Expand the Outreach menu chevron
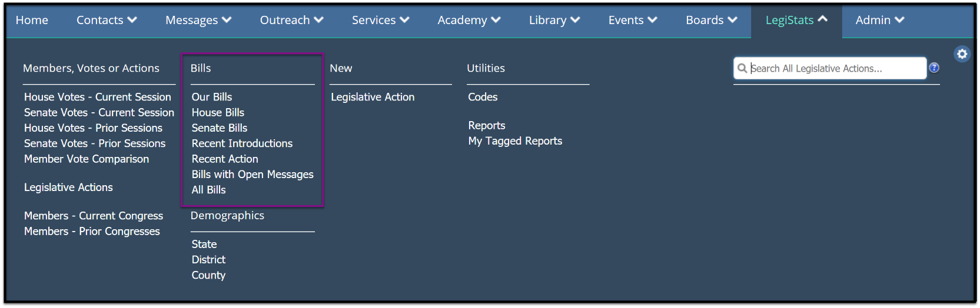This screenshot has height=308, width=980. point(318,20)
